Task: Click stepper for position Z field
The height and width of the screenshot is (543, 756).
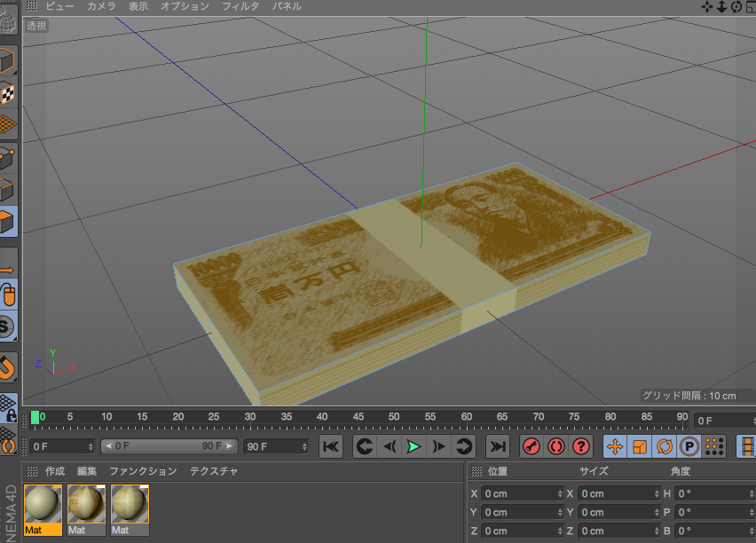Action: (x=560, y=531)
